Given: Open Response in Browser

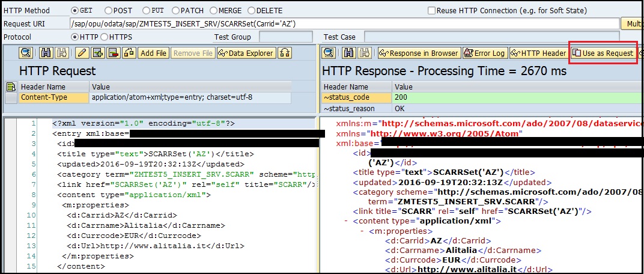Looking at the screenshot, I should tap(419, 53).
